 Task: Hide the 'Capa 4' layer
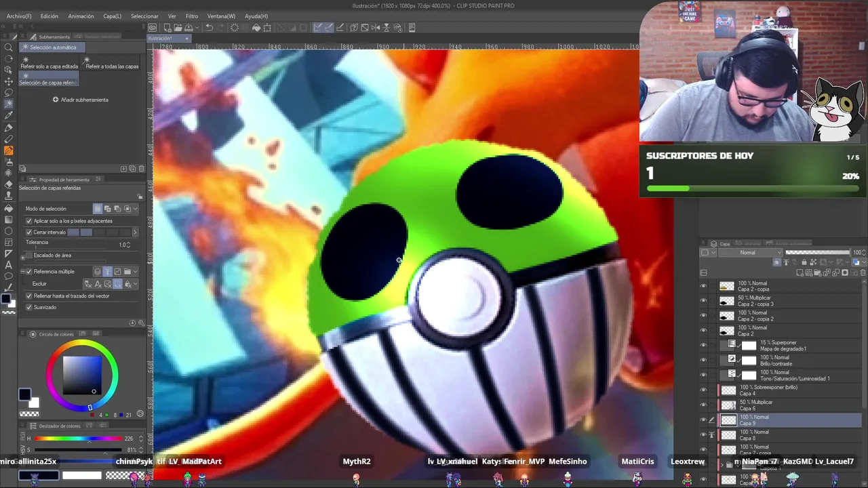click(703, 390)
